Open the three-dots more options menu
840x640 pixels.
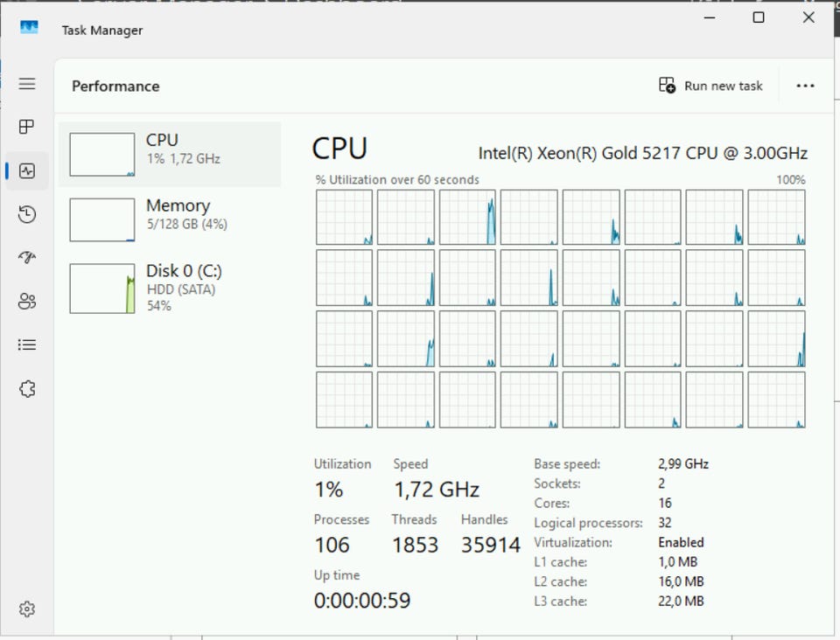805,86
